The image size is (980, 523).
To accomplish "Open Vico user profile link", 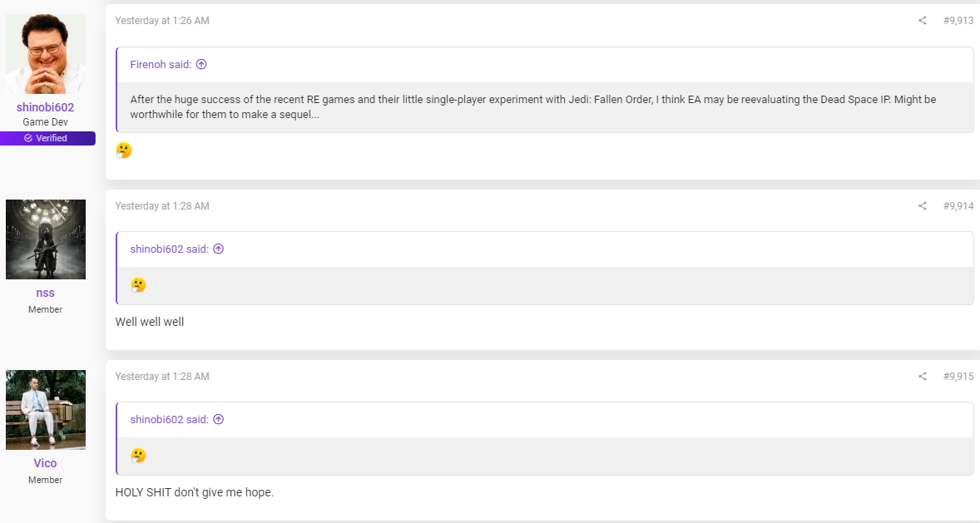I will 45,463.
